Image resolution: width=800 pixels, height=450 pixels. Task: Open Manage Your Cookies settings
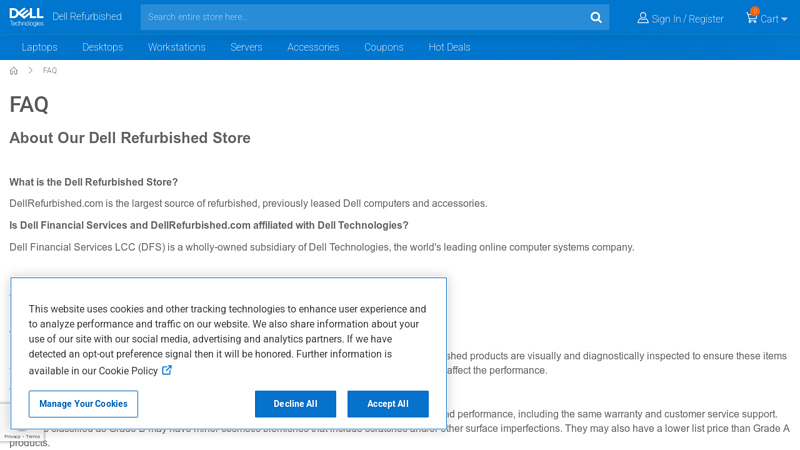click(83, 404)
